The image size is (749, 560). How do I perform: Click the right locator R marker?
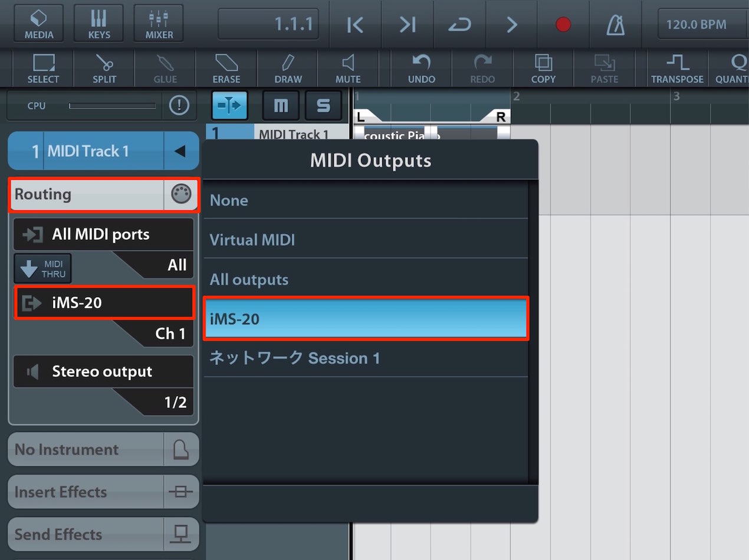pos(500,116)
